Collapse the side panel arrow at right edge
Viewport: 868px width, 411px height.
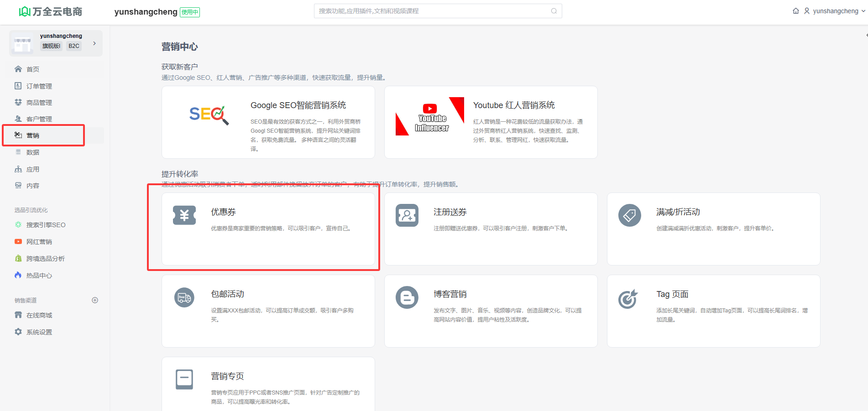[866, 35]
